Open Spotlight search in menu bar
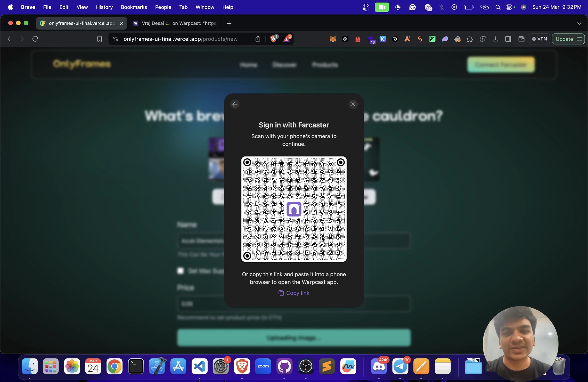 (498, 7)
